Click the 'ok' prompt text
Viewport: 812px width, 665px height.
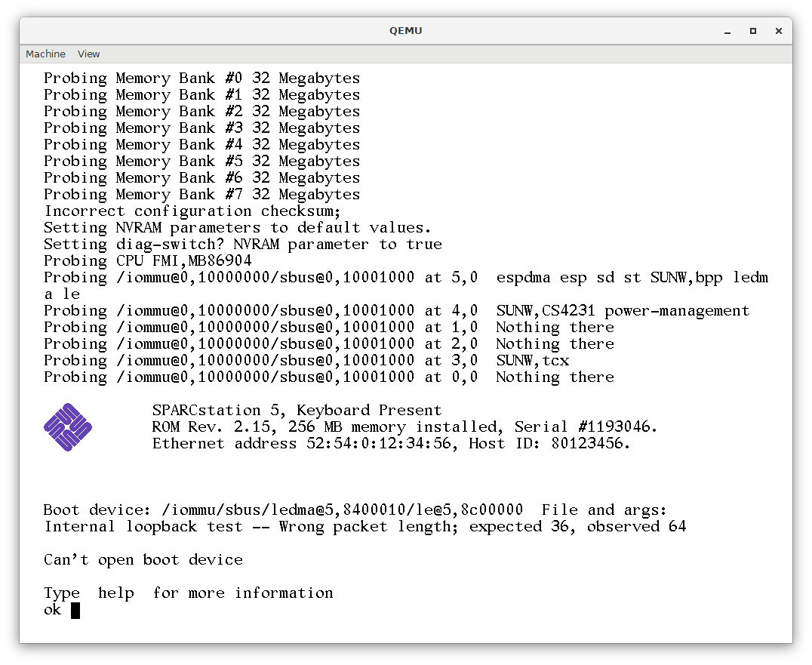52,610
